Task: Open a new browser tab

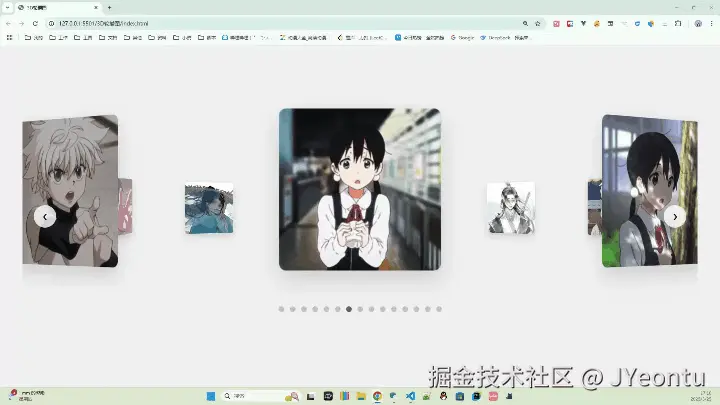Action: coord(109,7)
